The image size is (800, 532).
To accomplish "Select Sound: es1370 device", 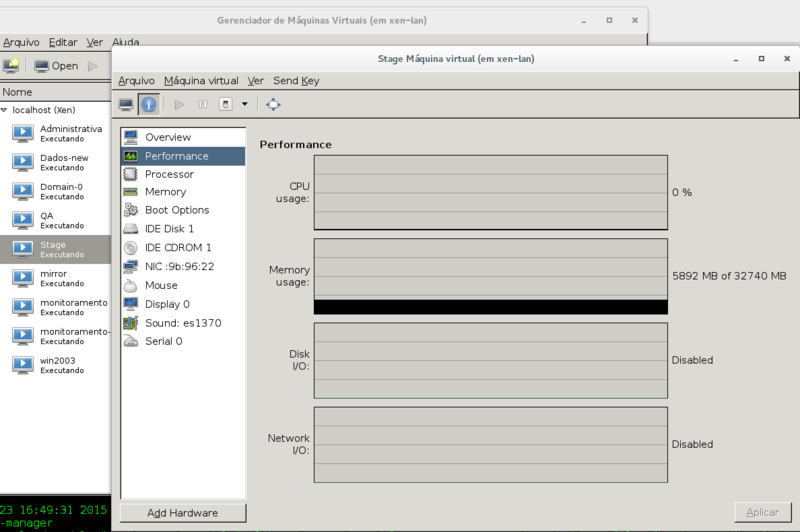I will click(x=183, y=323).
